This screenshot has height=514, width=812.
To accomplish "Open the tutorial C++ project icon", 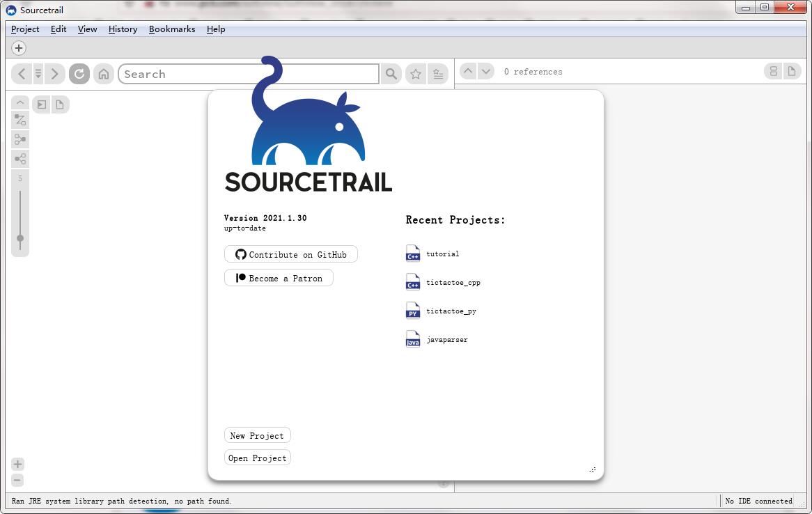I will (x=412, y=253).
